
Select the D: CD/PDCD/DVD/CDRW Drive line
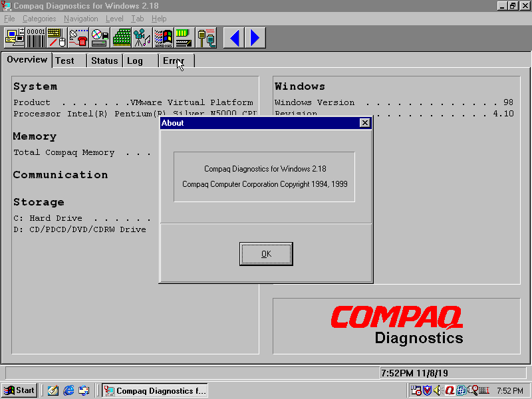click(x=80, y=229)
